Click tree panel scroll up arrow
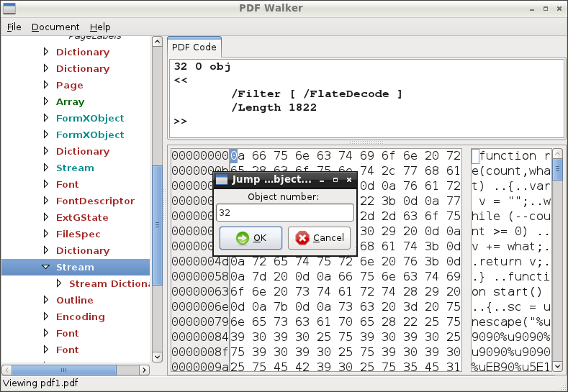The width and height of the screenshot is (568, 392). pos(157,42)
